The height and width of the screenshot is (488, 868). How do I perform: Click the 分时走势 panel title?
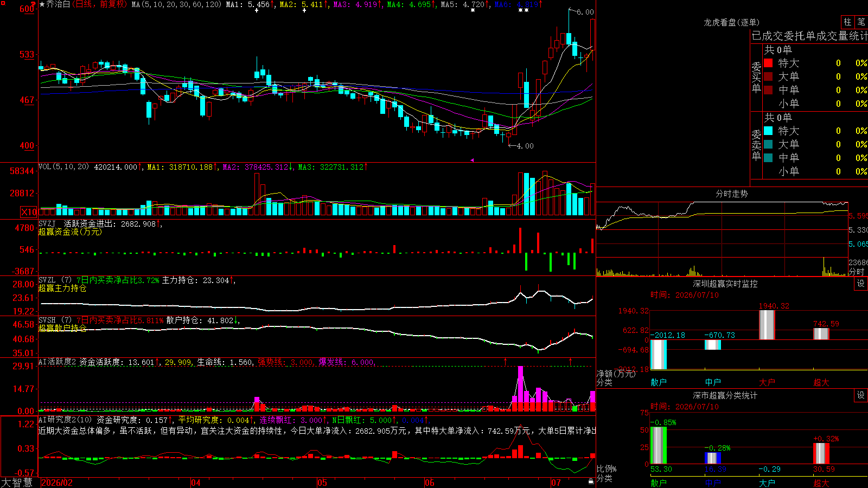pos(732,194)
